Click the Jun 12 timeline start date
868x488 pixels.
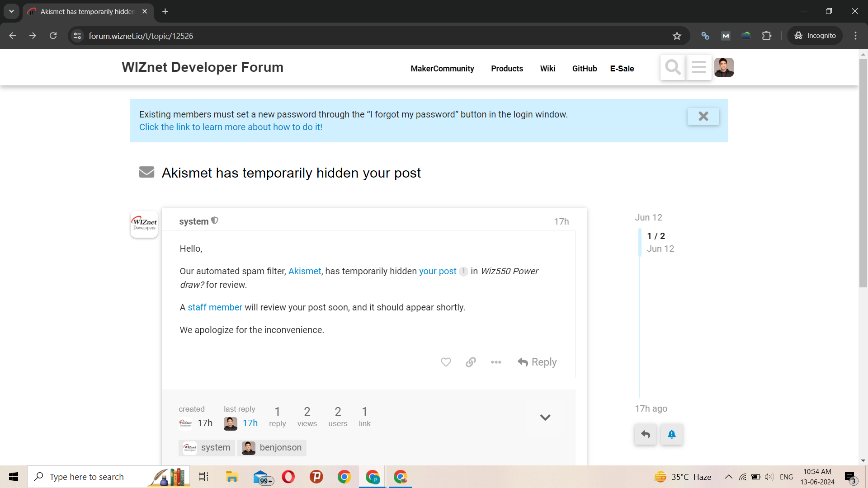[x=648, y=217]
